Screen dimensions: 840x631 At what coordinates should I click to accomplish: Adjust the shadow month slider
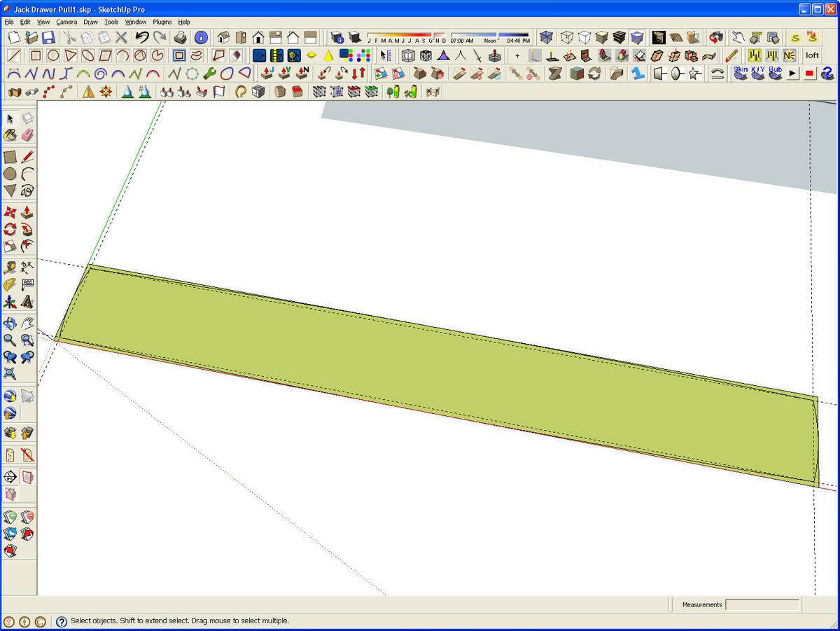[x=407, y=37]
